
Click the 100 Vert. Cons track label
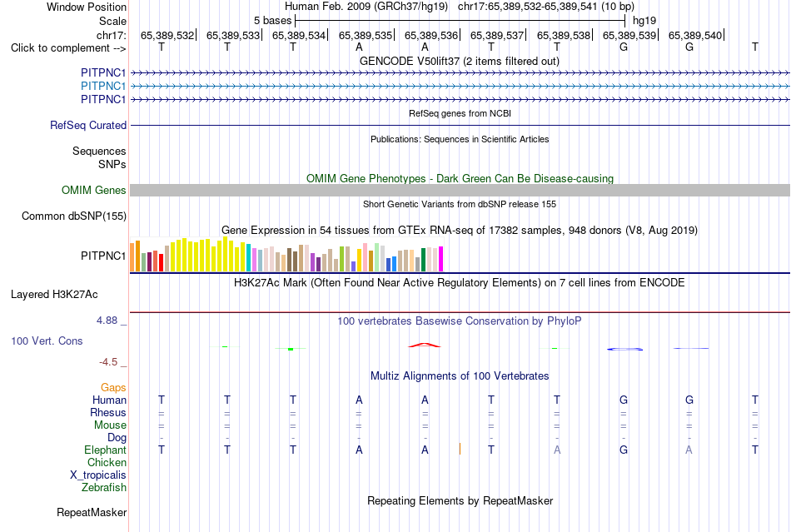point(47,341)
